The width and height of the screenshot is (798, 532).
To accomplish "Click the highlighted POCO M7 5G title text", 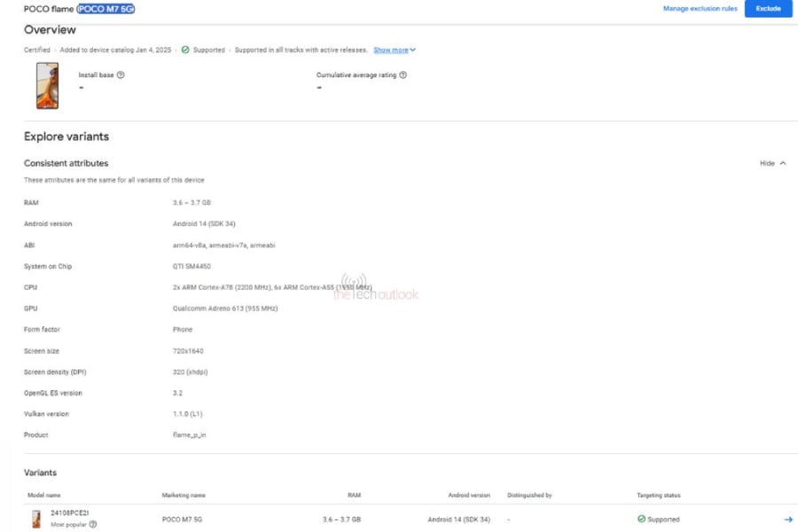I will tap(106, 9).
